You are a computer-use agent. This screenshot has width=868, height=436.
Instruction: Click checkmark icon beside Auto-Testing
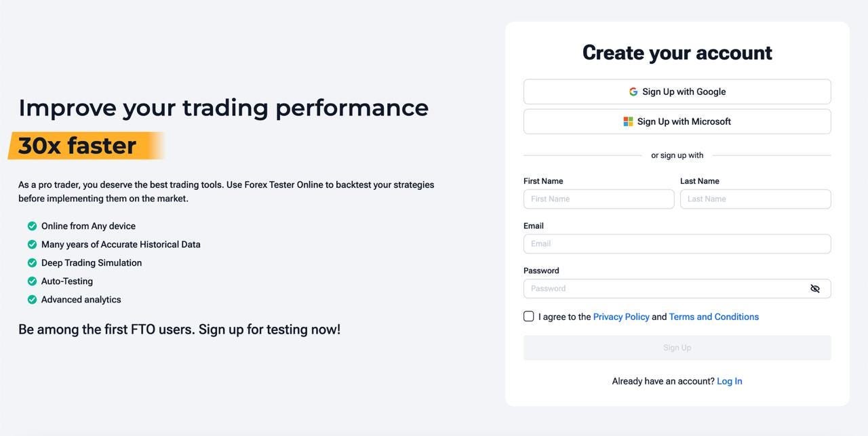(x=32, y=281)
